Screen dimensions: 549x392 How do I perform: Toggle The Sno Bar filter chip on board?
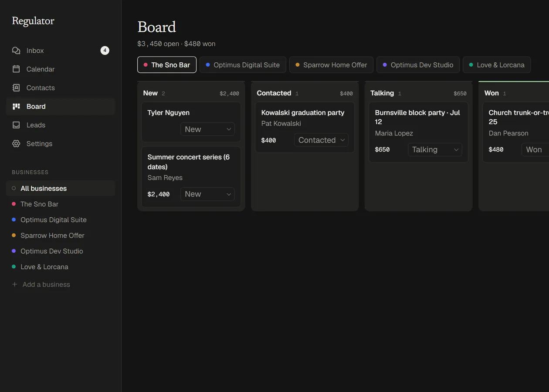(167, 65)
